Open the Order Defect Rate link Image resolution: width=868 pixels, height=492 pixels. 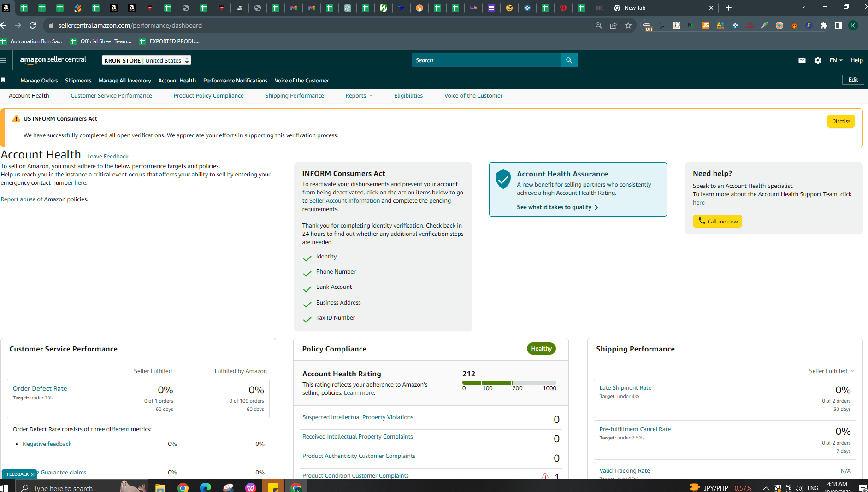pyautogui.click(x=40, y=388)
